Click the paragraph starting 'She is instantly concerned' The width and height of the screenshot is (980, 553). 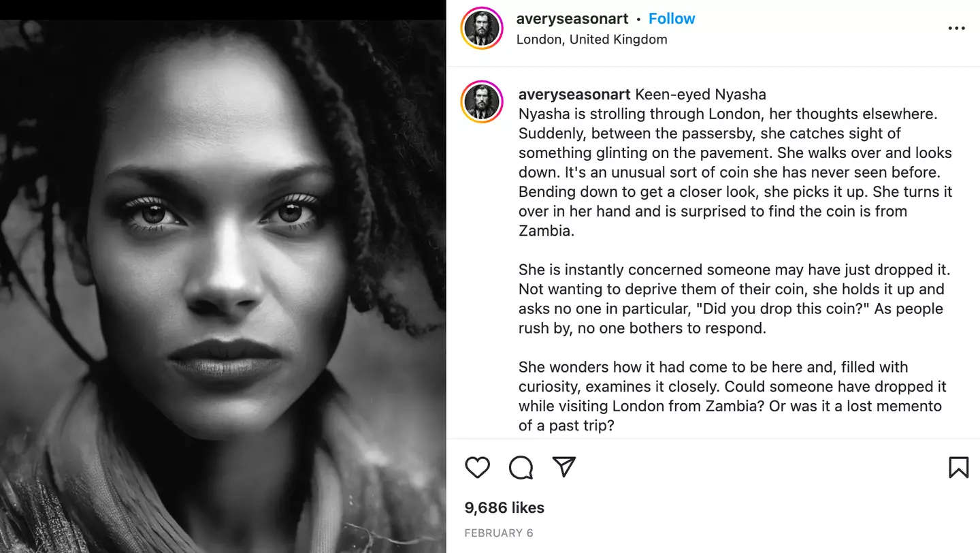point(732,299)
